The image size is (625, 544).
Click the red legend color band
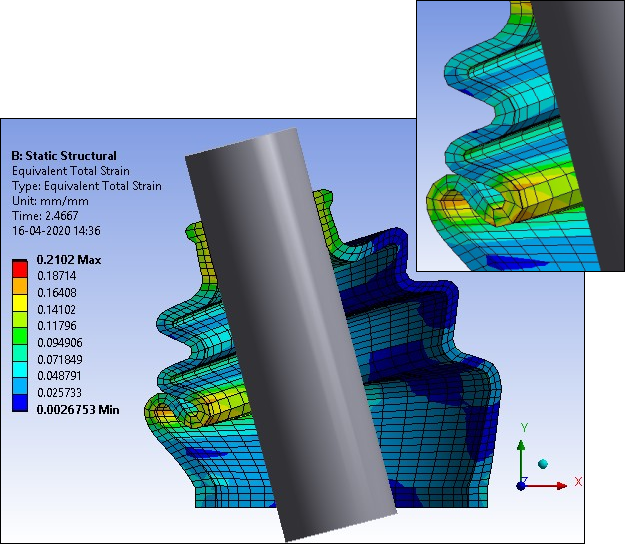20,269
